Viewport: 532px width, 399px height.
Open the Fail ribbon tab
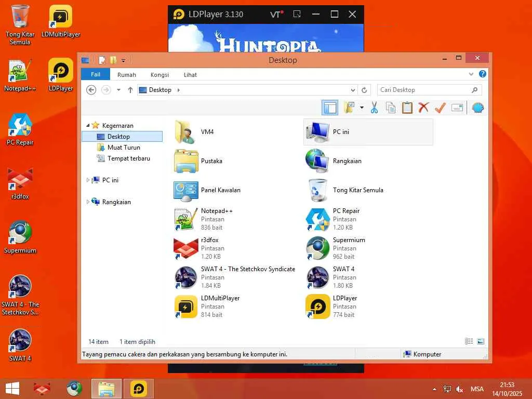pyautogui.click(x=96, y=74)
